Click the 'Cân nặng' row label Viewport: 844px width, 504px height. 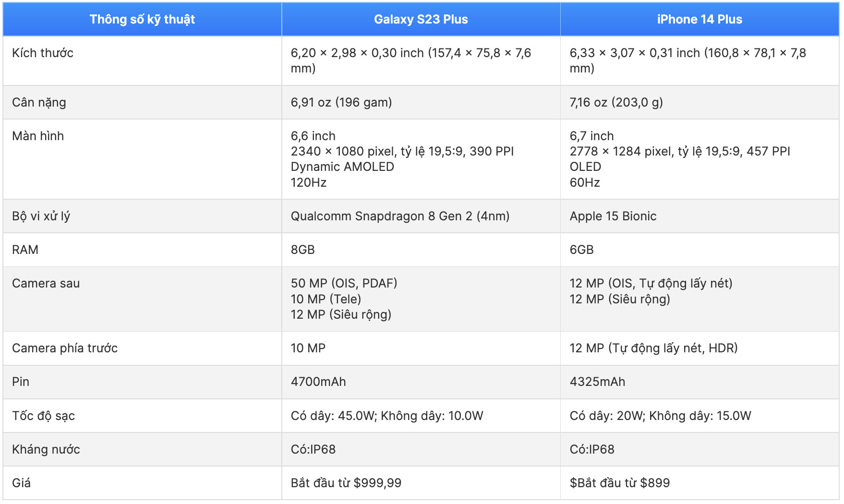(39, 102)
